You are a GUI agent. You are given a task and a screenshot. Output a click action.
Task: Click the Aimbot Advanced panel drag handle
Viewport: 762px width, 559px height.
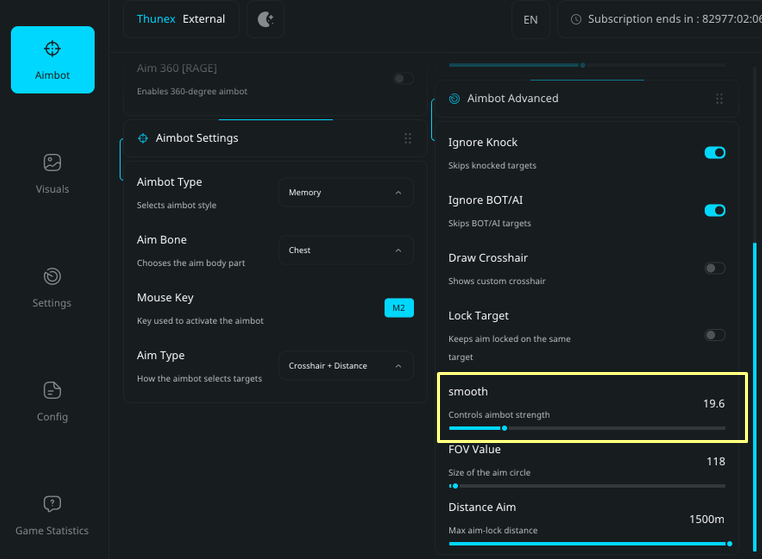[x=719, y=99]
